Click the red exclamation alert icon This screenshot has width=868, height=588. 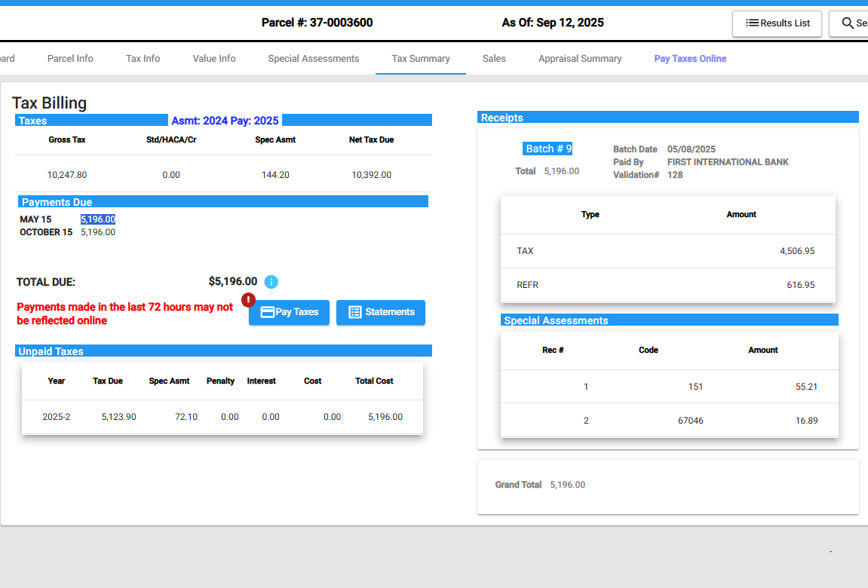249,300
